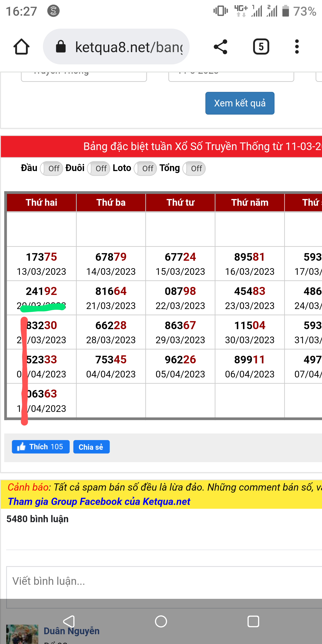The height and width of the screenshot is (644, 322).
Task: Toggle the Đầu switch
Action: click(51, 169)
